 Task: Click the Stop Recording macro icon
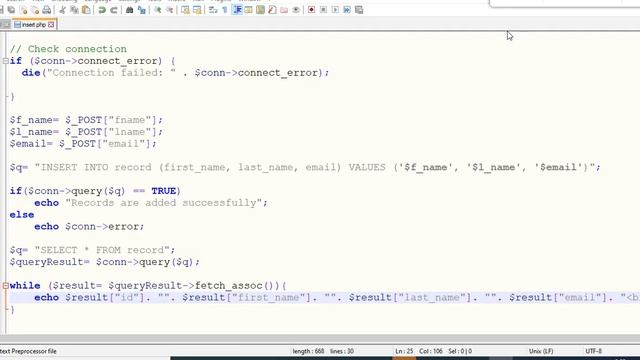tap(323, 10)
